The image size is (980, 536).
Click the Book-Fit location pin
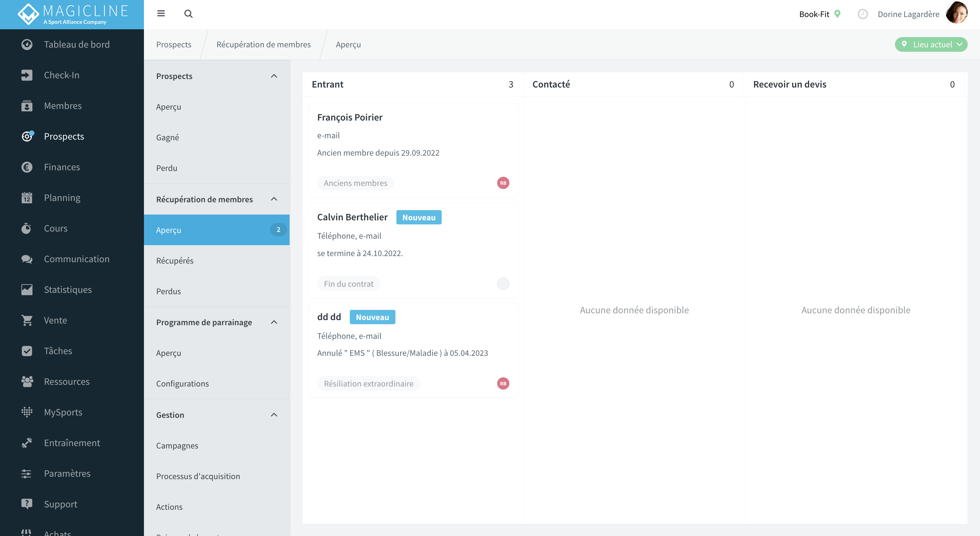(x=837, y=14)
